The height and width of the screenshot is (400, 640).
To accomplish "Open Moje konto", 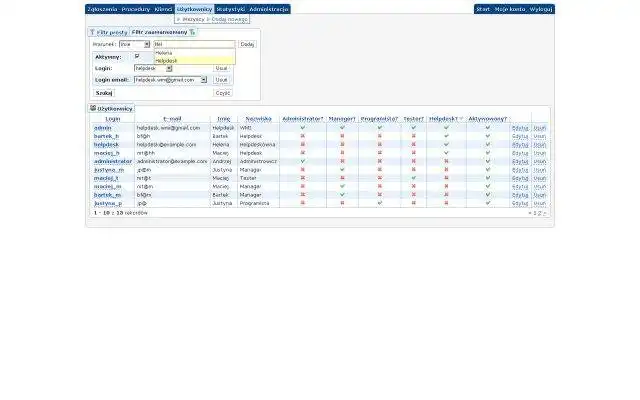I will [510, 9].
